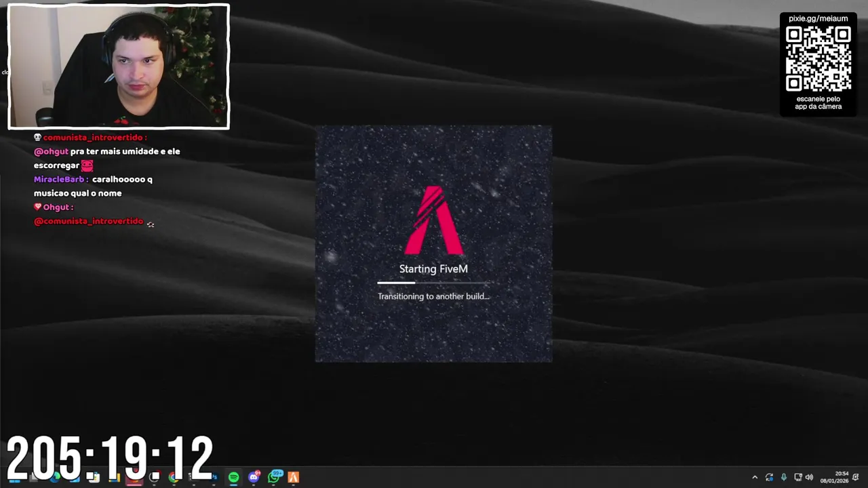Open Google Chrome from the taskbar
The height and width of the screenshot is (488, 868).
[x=174, y=477]
